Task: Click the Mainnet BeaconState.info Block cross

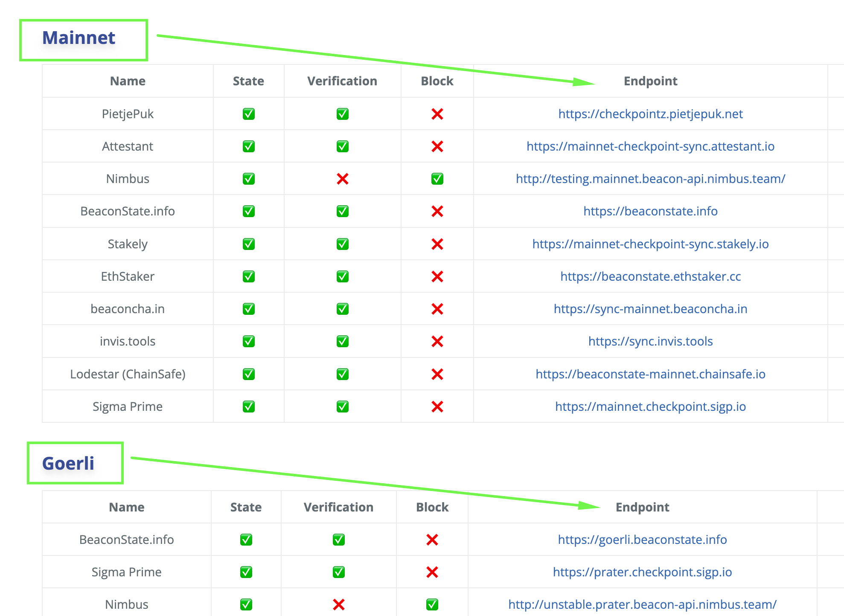Action: click(x=437, y=211)
